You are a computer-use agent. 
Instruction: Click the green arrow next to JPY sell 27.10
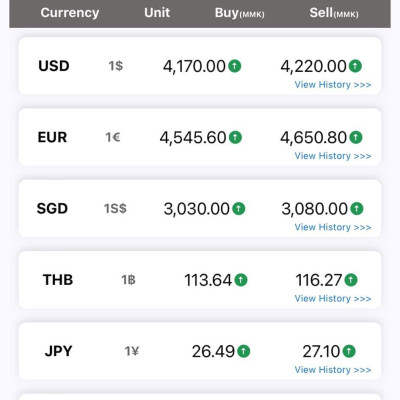pos(349,351)
